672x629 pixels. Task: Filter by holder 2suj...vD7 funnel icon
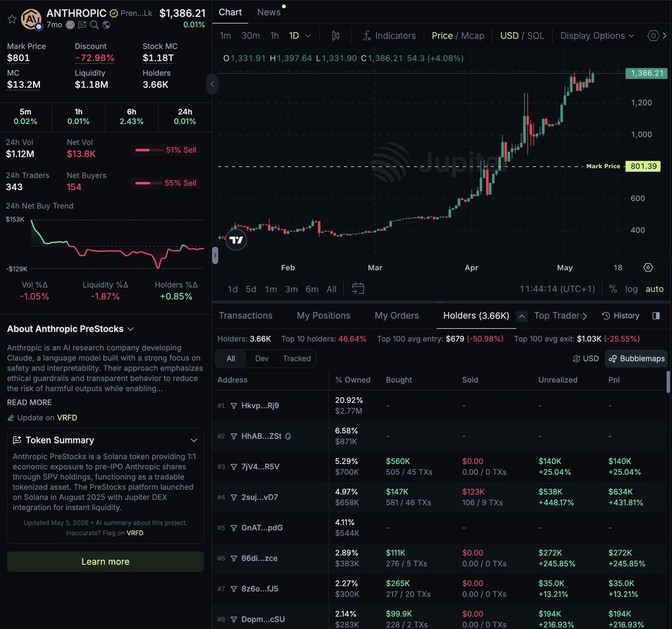tap(234, 497)
